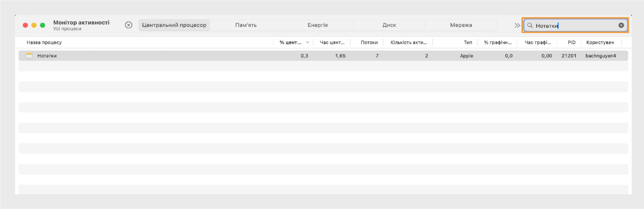Open the Мережа tab
644x209 pixels.
[461, 25]
